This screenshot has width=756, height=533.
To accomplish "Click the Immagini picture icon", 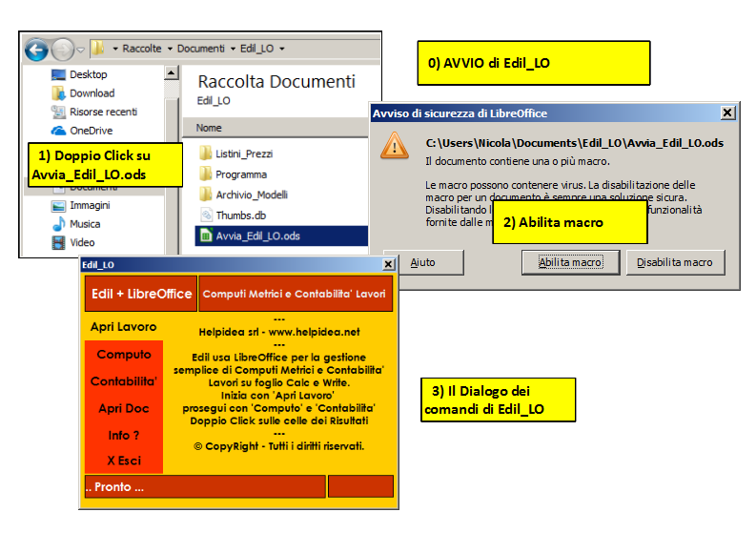I will point(58,206).
